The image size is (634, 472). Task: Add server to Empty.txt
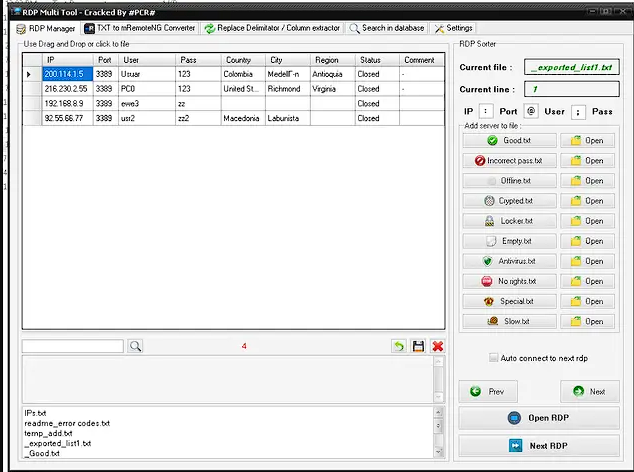click(x=509, y=241)
